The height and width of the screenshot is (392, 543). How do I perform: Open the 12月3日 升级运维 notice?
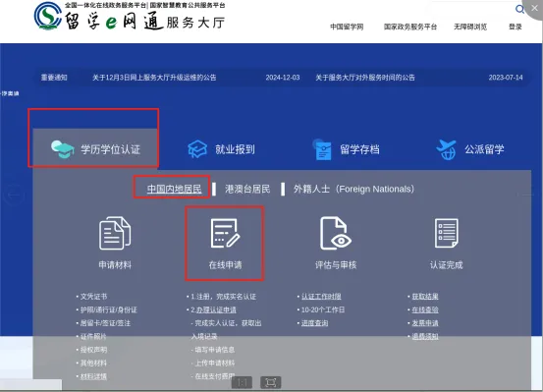154,78
